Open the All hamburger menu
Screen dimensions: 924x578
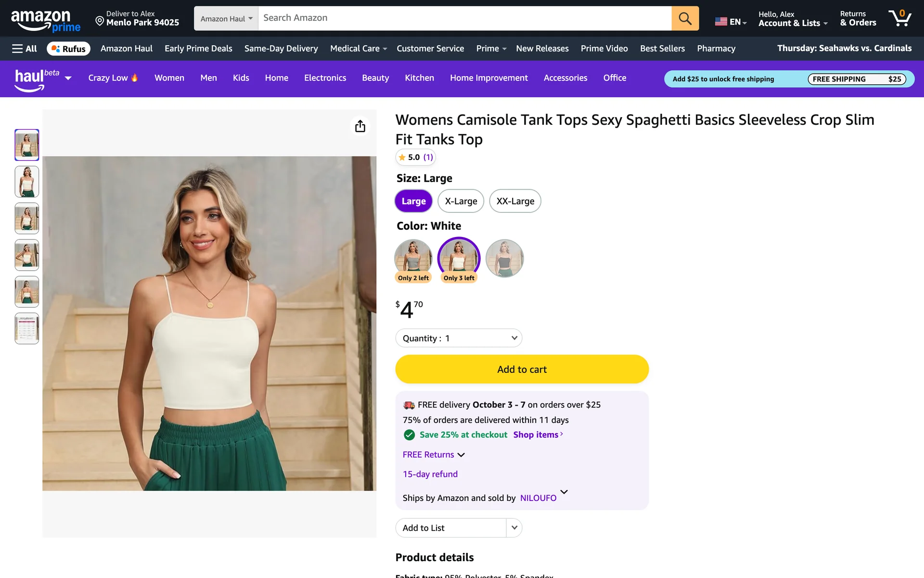24,49
